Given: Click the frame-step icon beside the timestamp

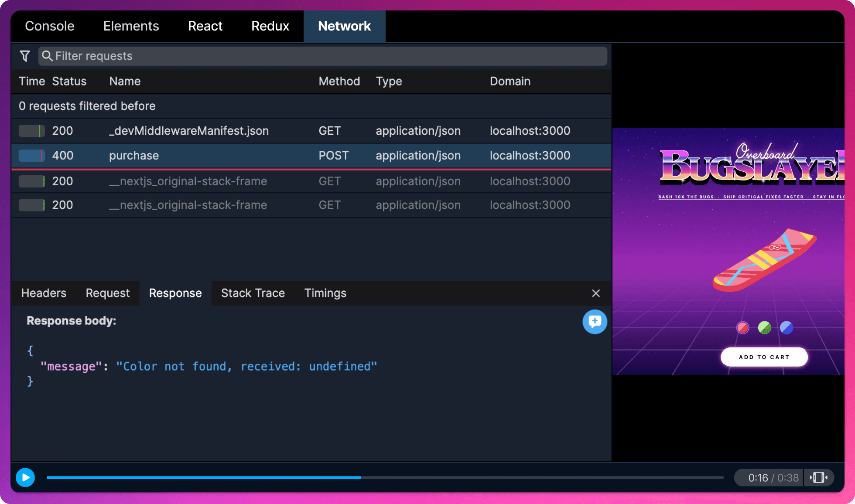Looking at the screenshot, I should coord(819,477).
